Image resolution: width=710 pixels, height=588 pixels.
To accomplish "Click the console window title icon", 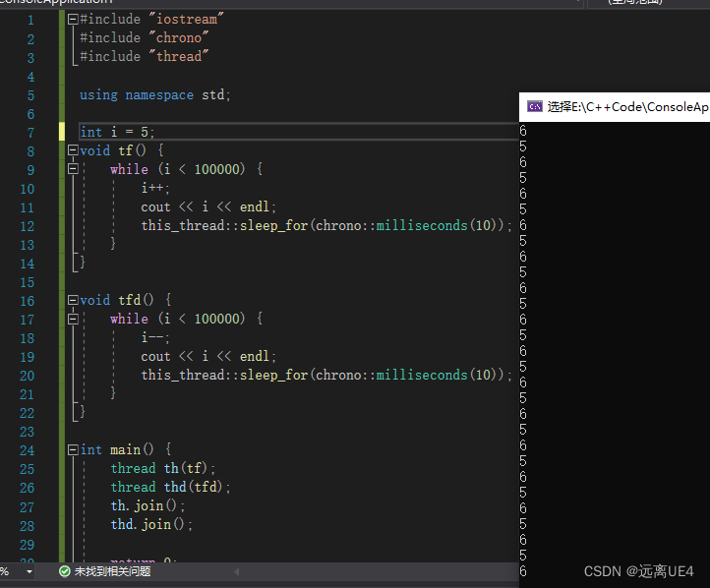I will (534, 107).
